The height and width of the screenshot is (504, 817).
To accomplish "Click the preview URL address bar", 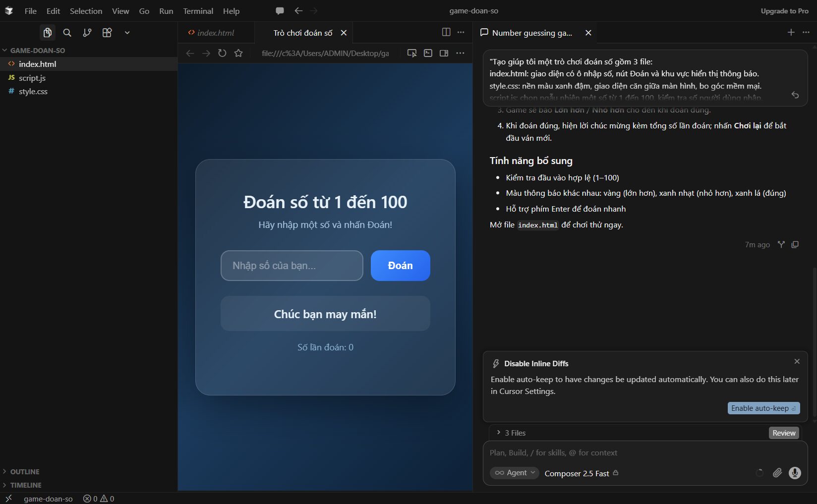I will (x=325, y=53).
